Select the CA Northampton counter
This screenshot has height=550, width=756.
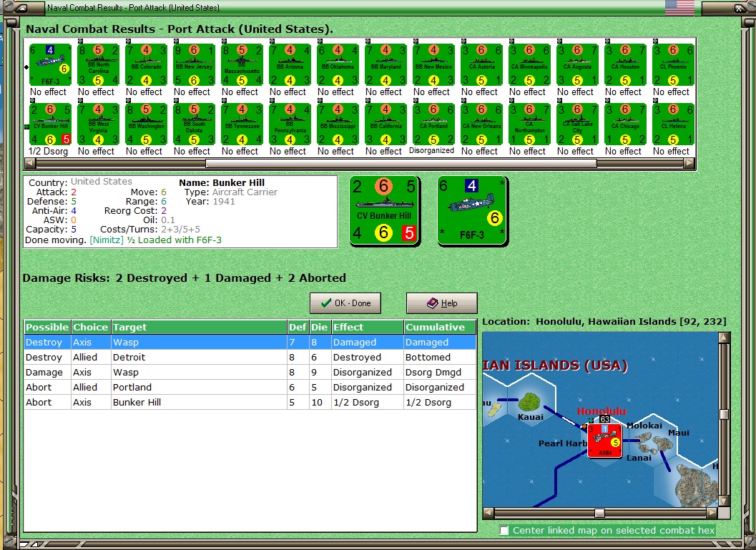529,125
